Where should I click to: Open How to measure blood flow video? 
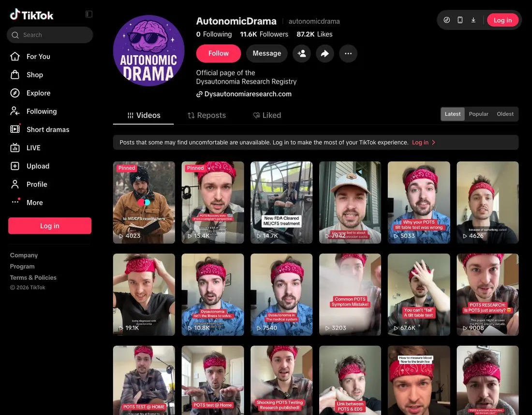point(419,380)
